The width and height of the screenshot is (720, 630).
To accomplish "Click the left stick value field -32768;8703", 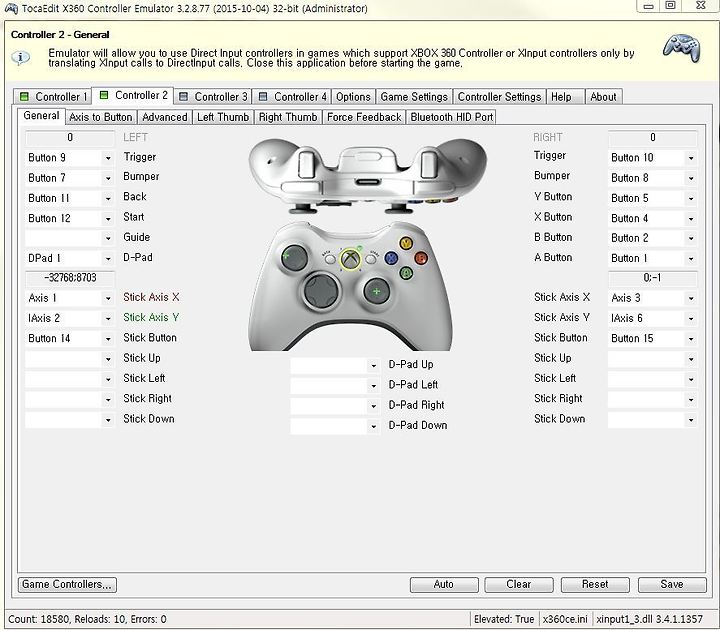I will 70,278.
